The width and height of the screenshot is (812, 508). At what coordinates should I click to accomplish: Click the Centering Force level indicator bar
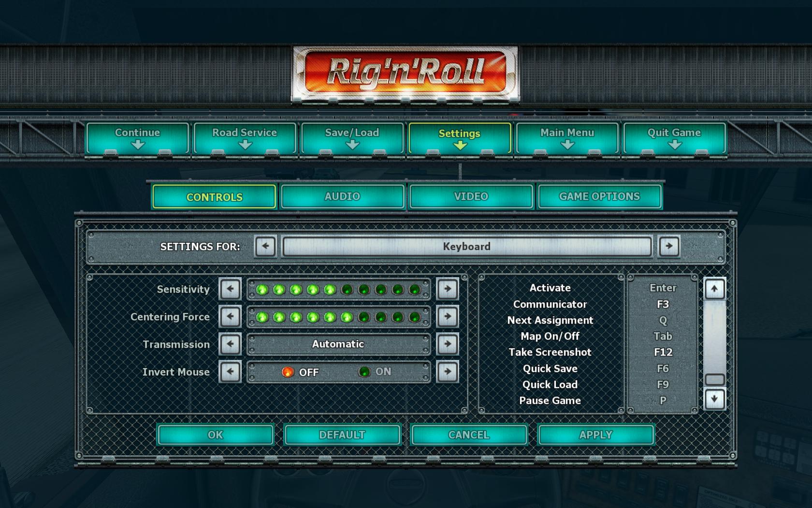click(x=338, y=317)
